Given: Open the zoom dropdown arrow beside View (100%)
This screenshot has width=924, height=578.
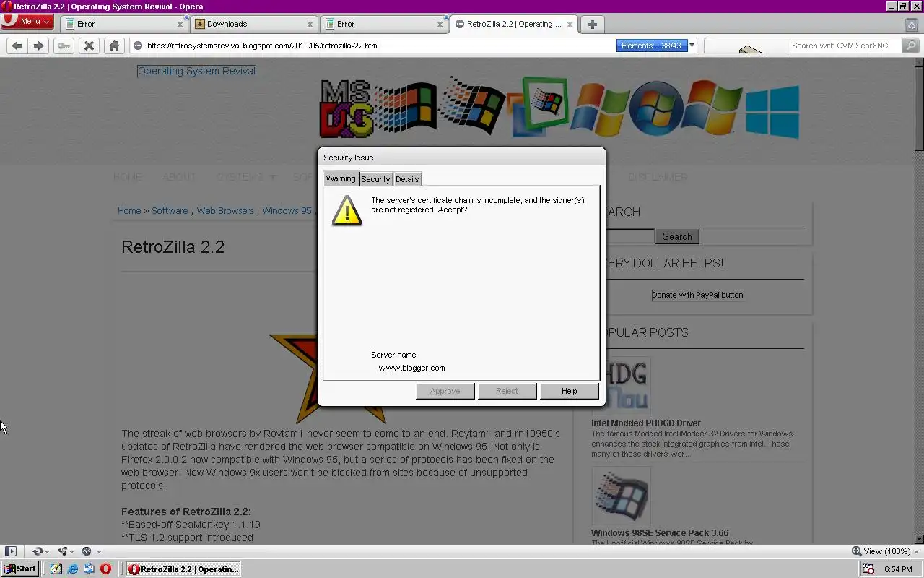Looking at the screenshot, I should 916,551.
